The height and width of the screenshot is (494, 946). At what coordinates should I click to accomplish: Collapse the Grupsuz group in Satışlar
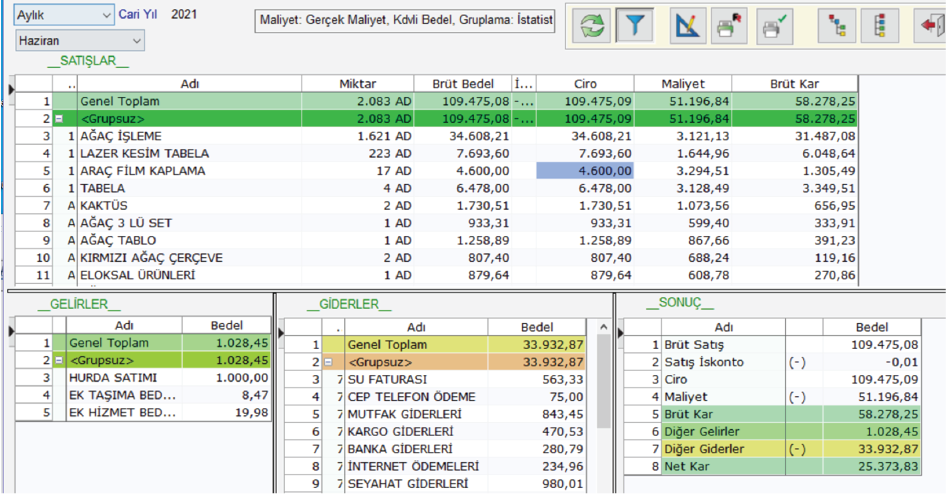[58, 119]
